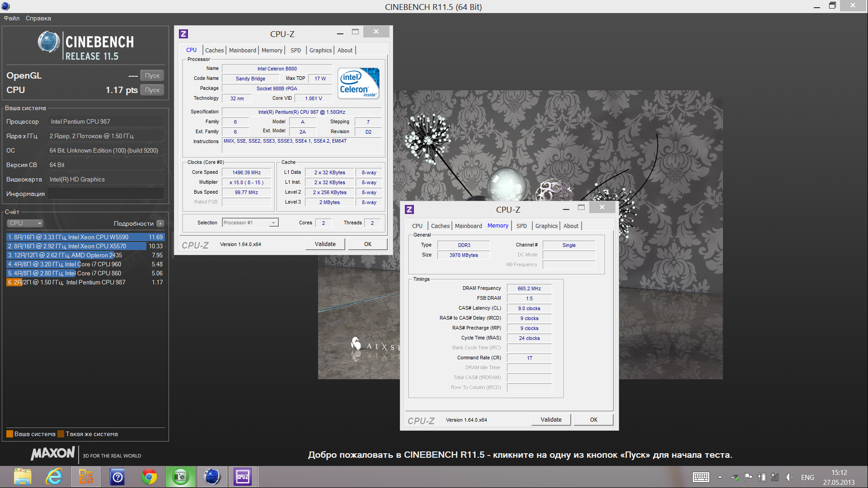This screenshot has width=868, height=488.
Task: Click the DRAM Frequency value 665.2 MHz
Action: tap(529, 288)
